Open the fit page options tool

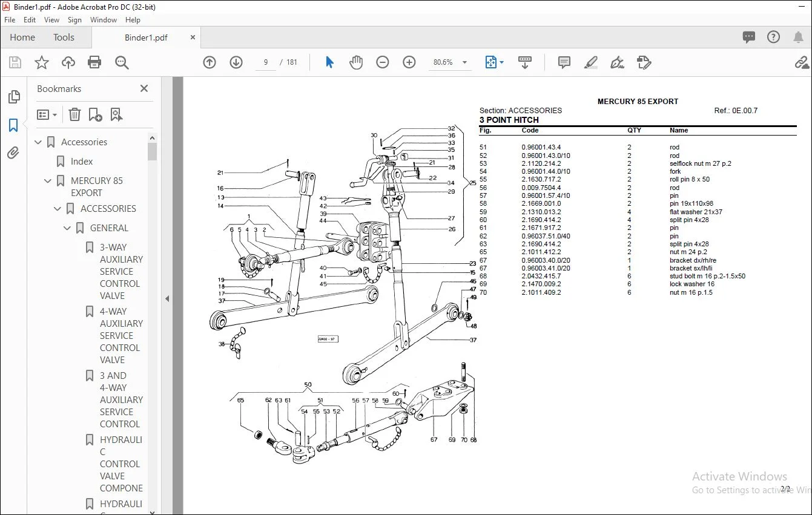[493, 62]
